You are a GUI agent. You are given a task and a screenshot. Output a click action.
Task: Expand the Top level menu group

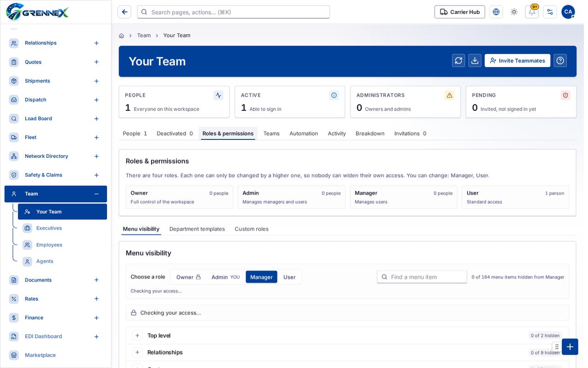137,335
